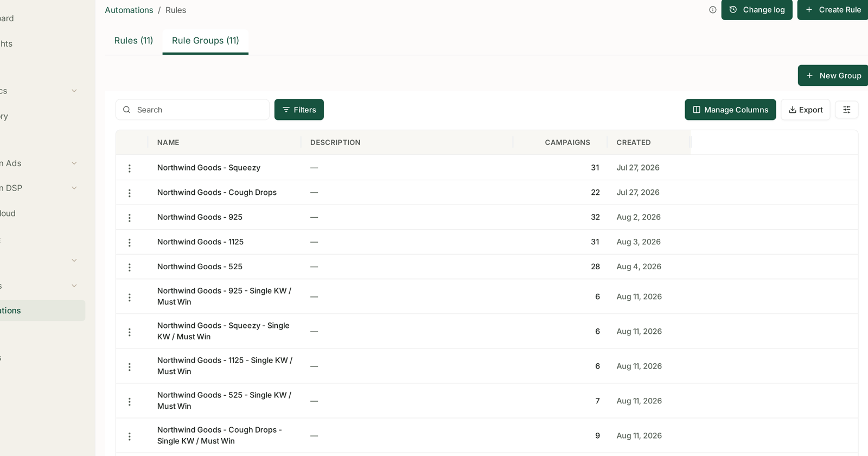Open row menu for Northwind Goods - Cough Drops
This screenshot has height=456, width=868.
click(x=129, y=193)
